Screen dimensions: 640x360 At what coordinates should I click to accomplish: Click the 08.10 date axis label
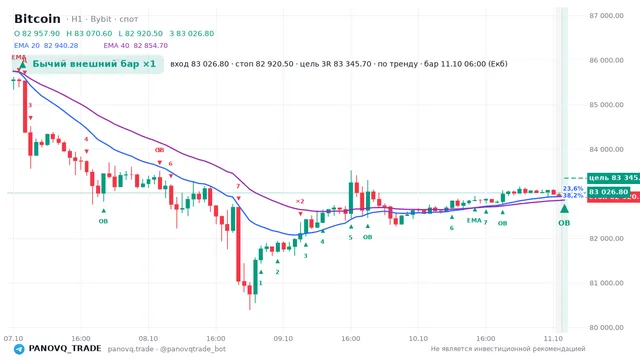[148, 338]
